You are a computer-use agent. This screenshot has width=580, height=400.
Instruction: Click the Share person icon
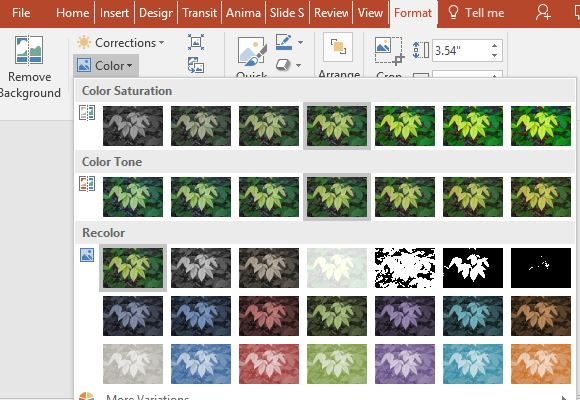click(x=543, y=13)
